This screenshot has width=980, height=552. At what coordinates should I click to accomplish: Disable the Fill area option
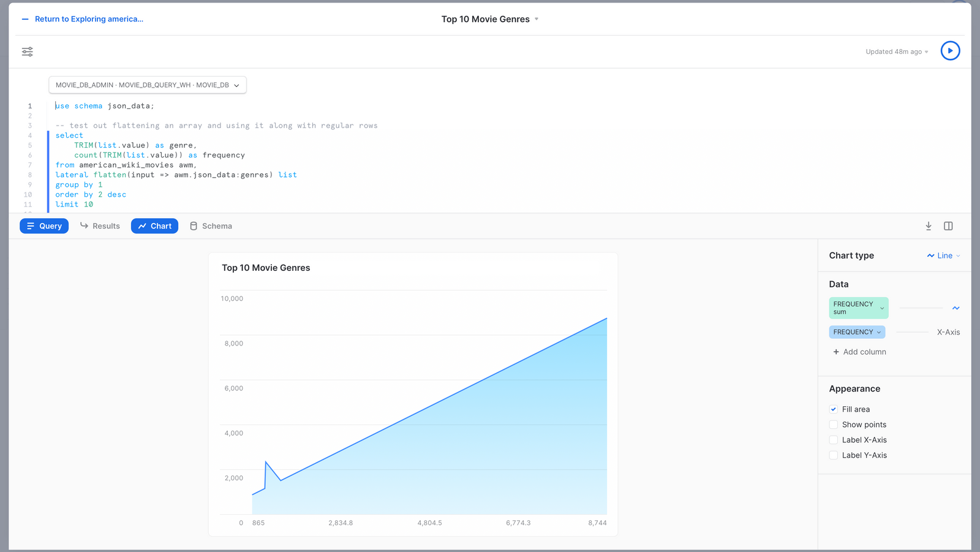[x=834, y=409]
